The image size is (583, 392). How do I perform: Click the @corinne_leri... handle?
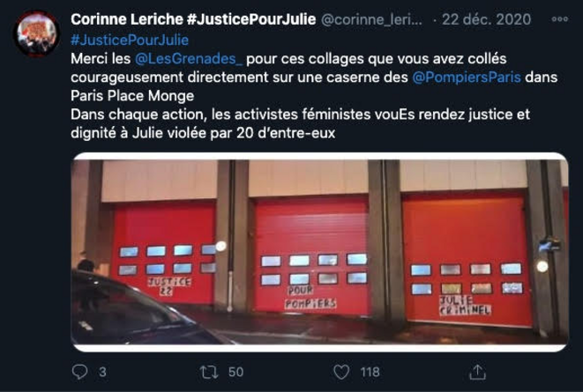[371, 19]
